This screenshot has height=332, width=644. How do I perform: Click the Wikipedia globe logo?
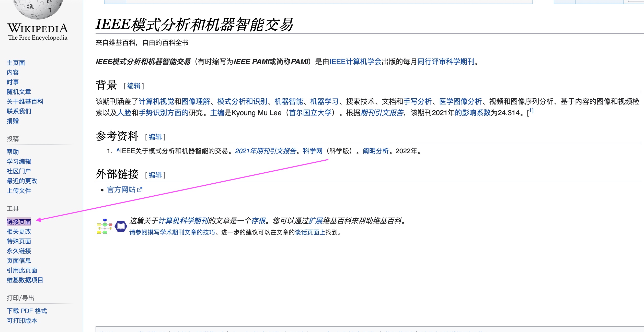(x=38, y=9)
